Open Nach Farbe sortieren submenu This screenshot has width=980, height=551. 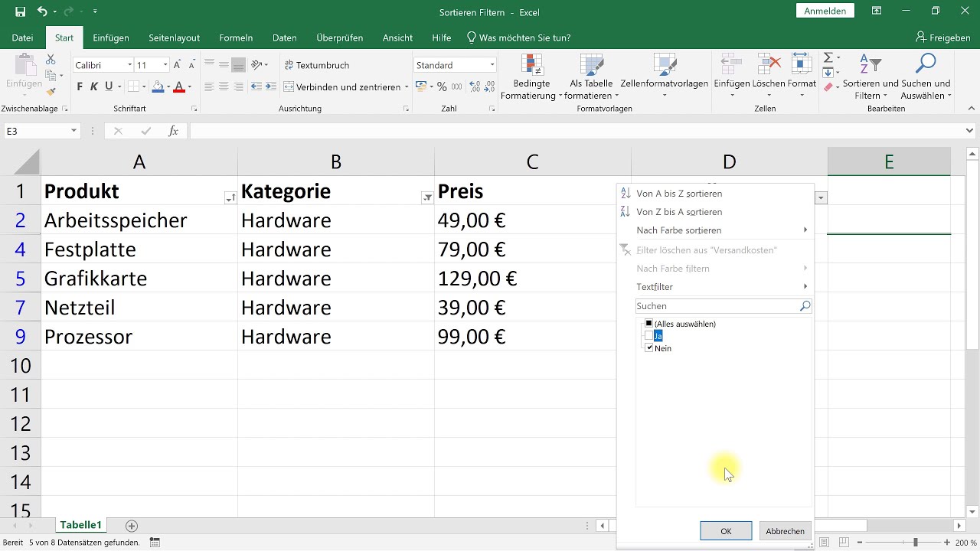click(714, 230)
